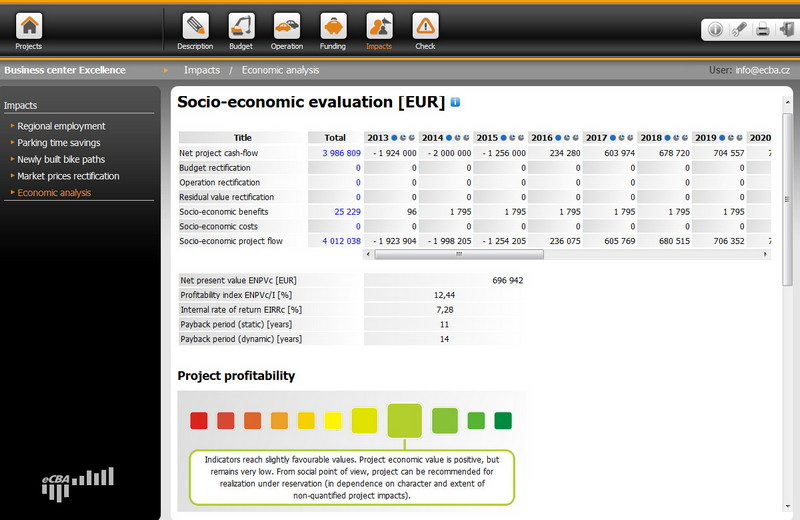
Task: Click the table's scroll-right arrow
Action: coord(765,254)
